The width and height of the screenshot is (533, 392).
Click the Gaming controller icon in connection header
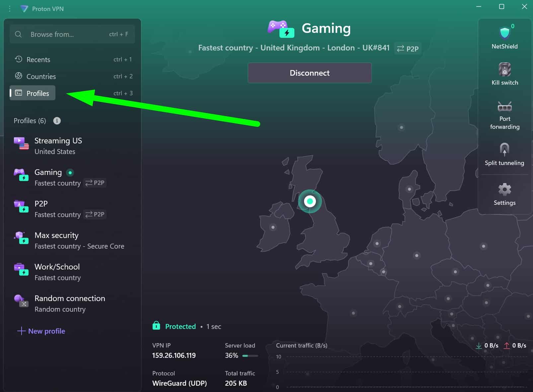(x=281, y=29)
